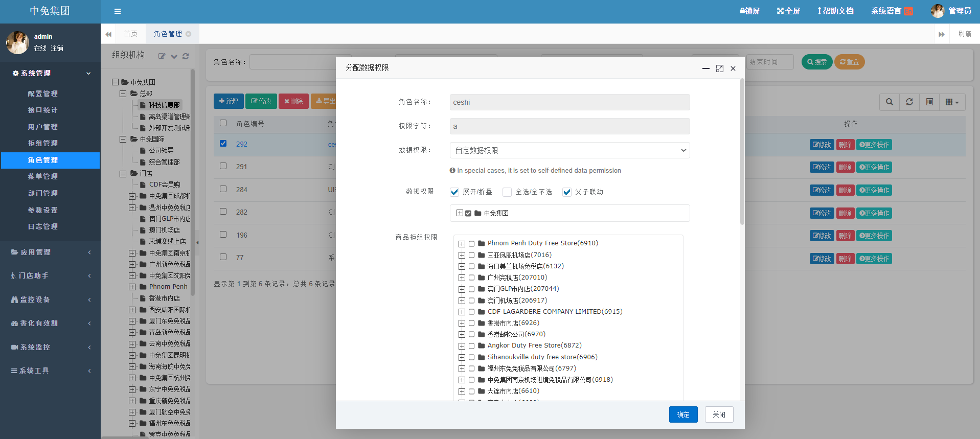
Task: Refresh the organization tree panel
Action: (186, 56)
